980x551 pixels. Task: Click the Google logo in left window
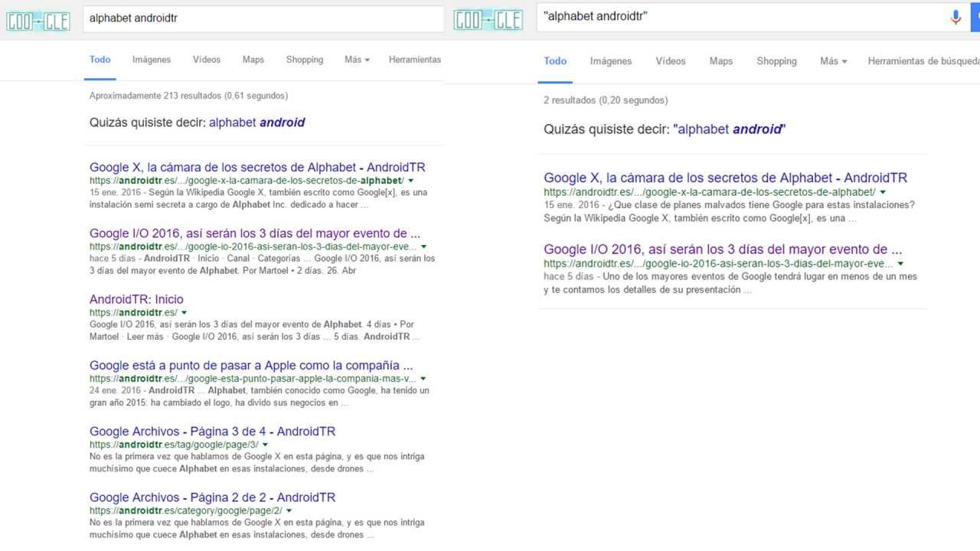tap(38, 20)
